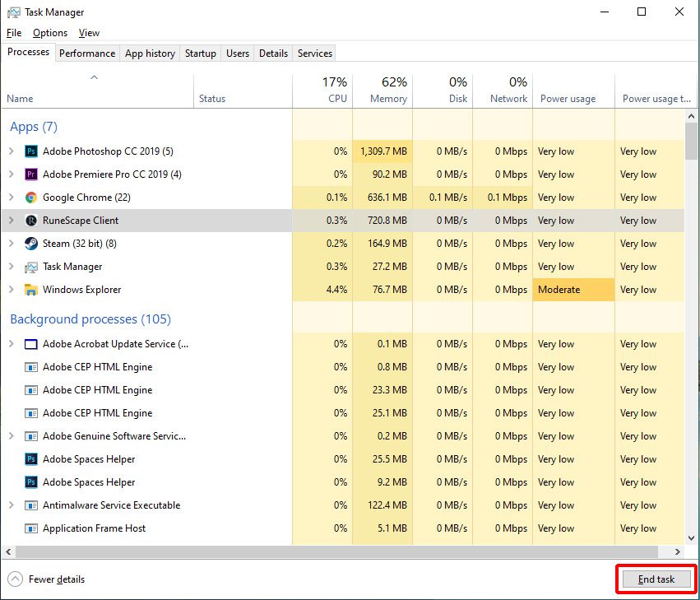Image resolution: width=700 pixels, height=600 pixels.
Task: Expand the Windows Explorer row
Action: point(12,290)
